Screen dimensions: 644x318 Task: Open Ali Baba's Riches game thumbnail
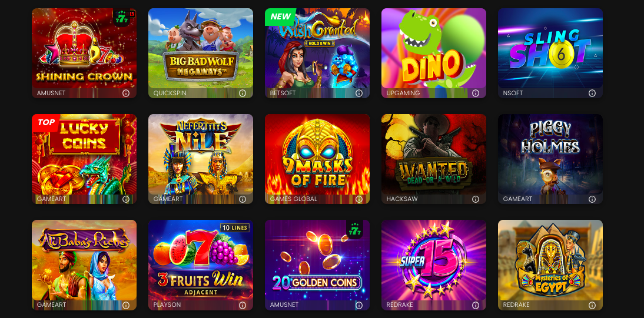coord(84,260)
